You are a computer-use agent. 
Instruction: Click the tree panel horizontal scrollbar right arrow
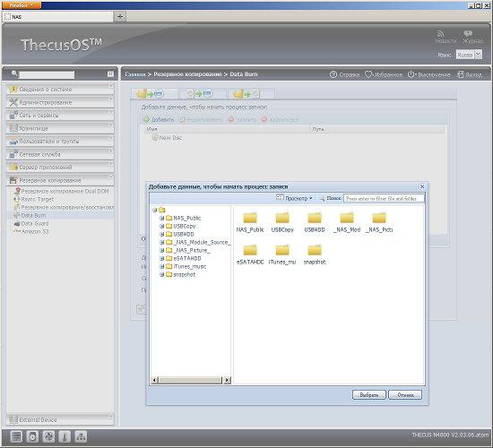coord(227,380)
